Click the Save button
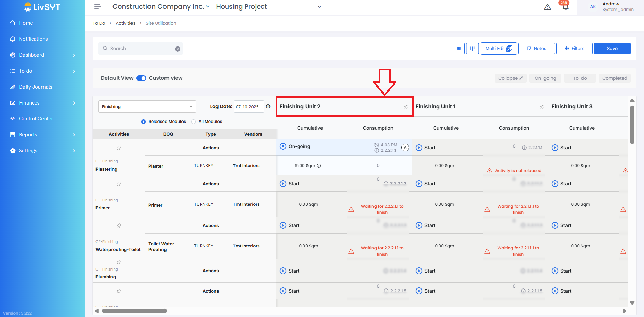644x317 pixels. pyautogui.click(x=612, y=49)
